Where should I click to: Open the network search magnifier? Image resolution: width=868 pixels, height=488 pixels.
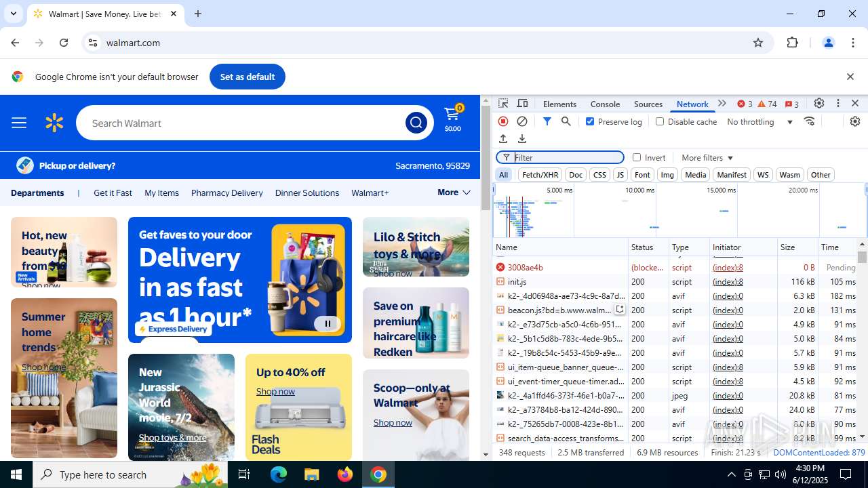click(566, 121)
